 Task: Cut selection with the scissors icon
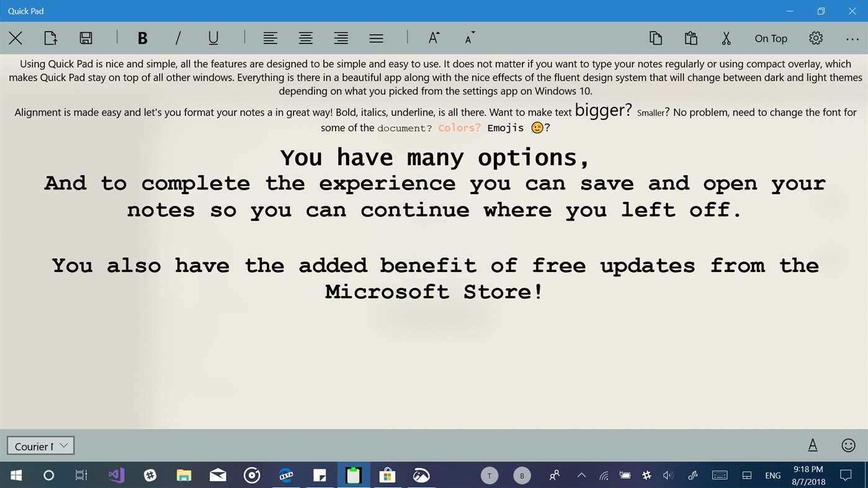click(x=726, y=38)
